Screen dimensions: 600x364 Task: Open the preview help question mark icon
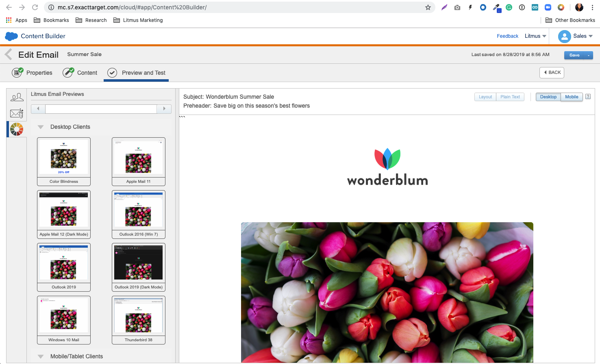(x=588, y=97)
